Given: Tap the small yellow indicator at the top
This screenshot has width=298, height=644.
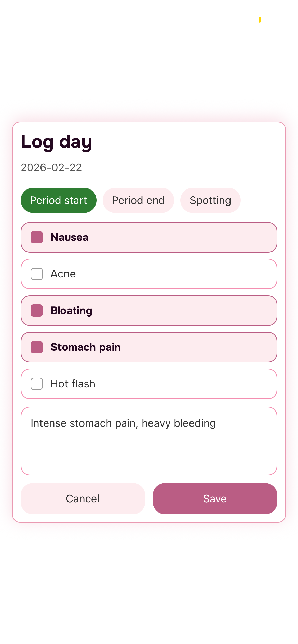Looking at the screenshot, I should pos(260,20).
